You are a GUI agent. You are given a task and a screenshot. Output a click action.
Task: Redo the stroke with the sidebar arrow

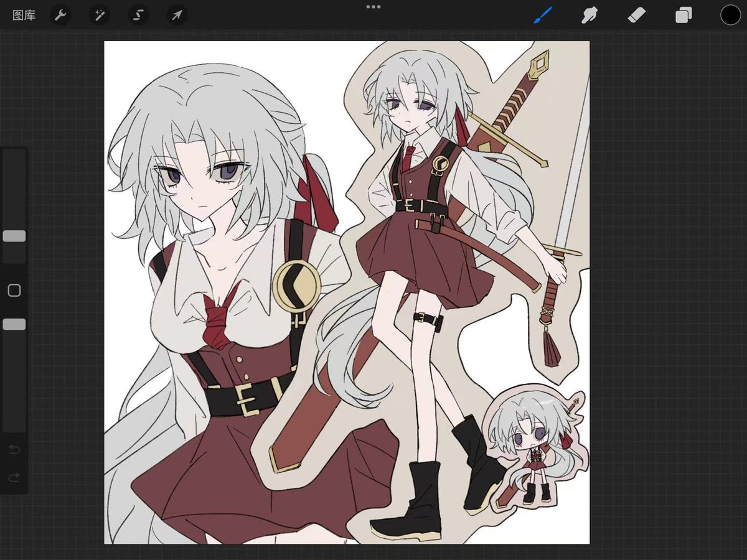coord(14,478)
